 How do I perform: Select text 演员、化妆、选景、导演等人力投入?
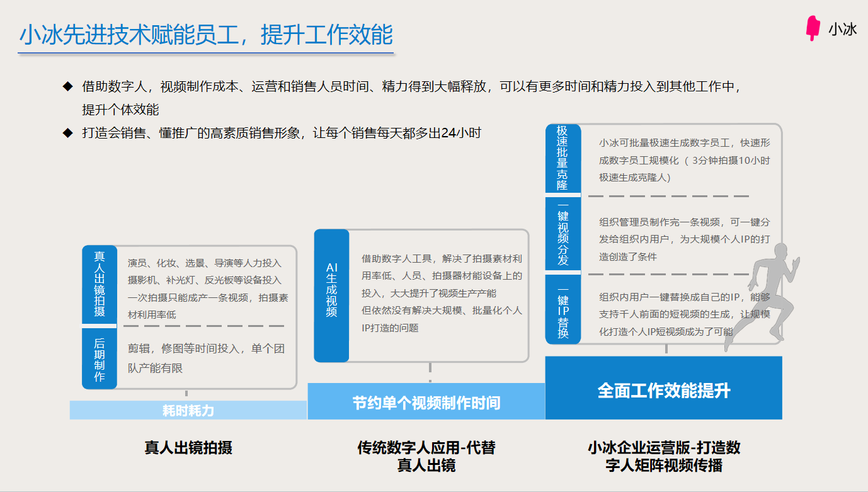(205, 263)
